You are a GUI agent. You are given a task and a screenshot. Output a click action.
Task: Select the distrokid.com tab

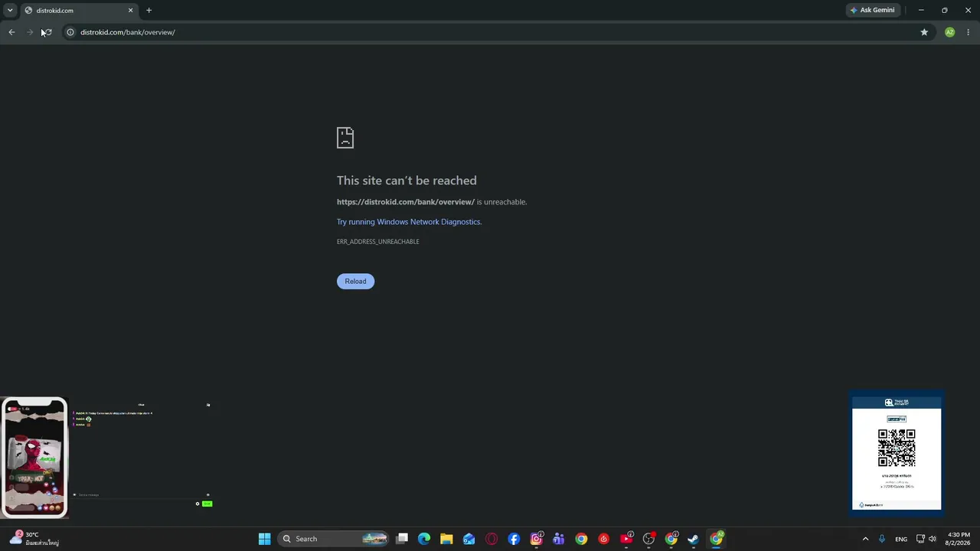click(x=79, y=11)
